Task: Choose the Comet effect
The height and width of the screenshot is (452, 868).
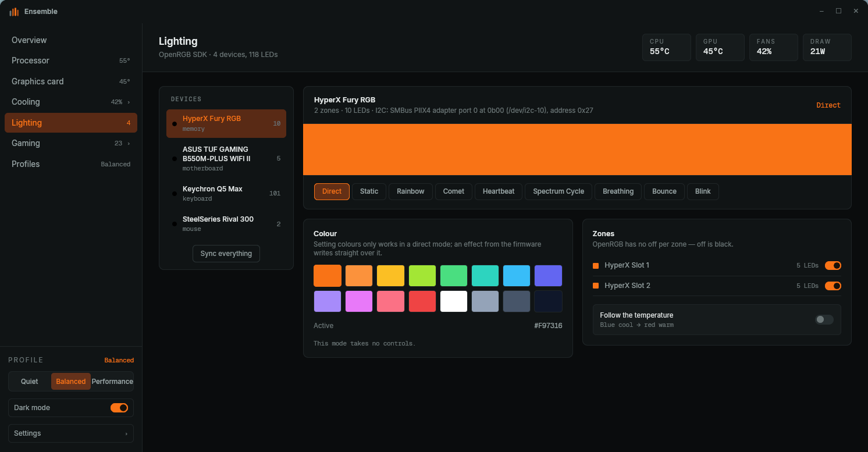Action: coord(454,191)
